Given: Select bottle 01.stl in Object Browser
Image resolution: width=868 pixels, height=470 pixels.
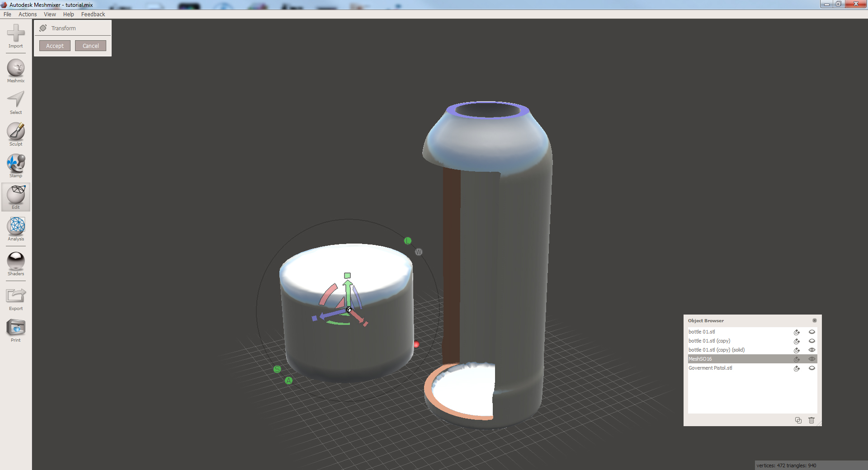Looking at the screenshot, I should tap(752, 332).
